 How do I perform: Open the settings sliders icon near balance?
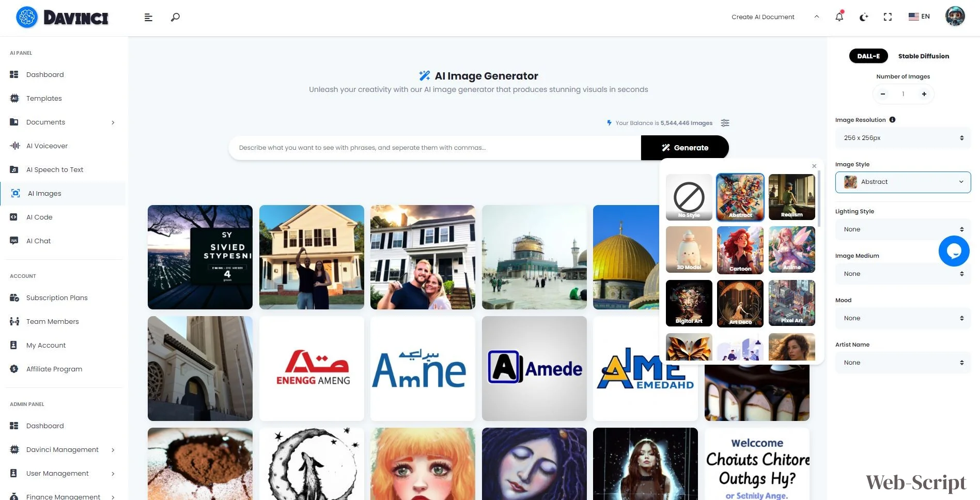pyautogui.click(x=725, y=123)
